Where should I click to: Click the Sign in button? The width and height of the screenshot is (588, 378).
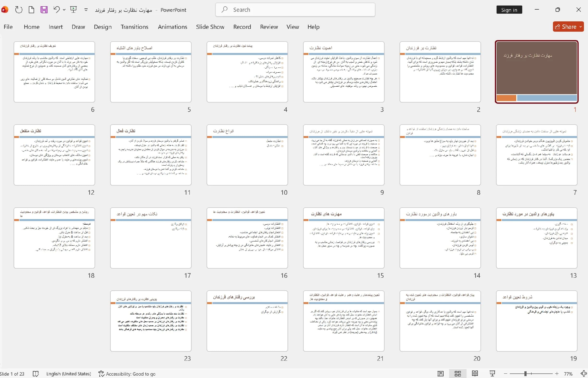(x=509, y=10)
